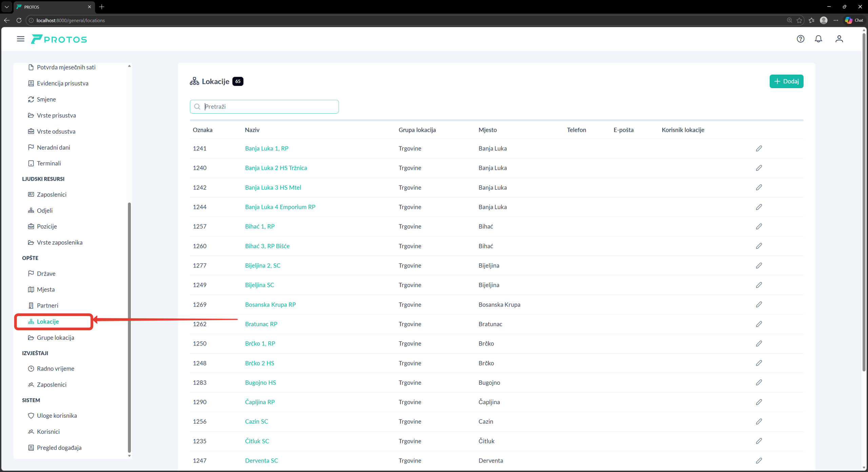Click the help question mark icon

click(800, 39)
